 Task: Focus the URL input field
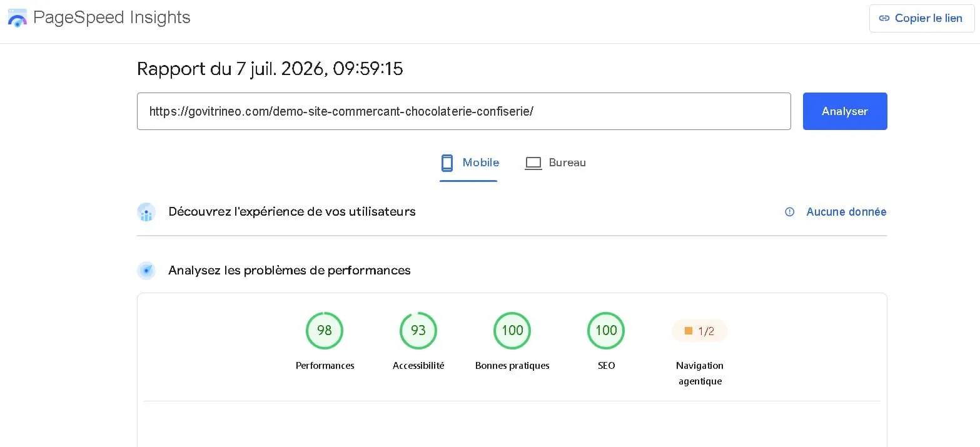[x=464, y=111]
